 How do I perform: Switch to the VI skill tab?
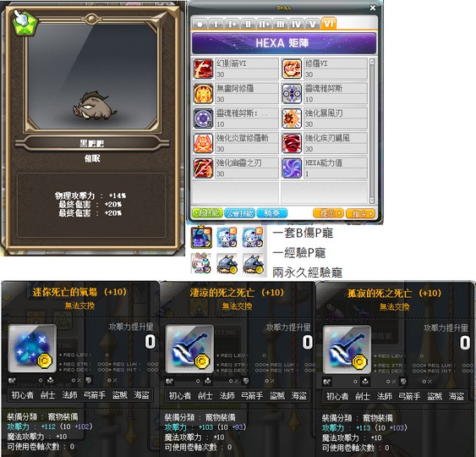click(329, 24)
